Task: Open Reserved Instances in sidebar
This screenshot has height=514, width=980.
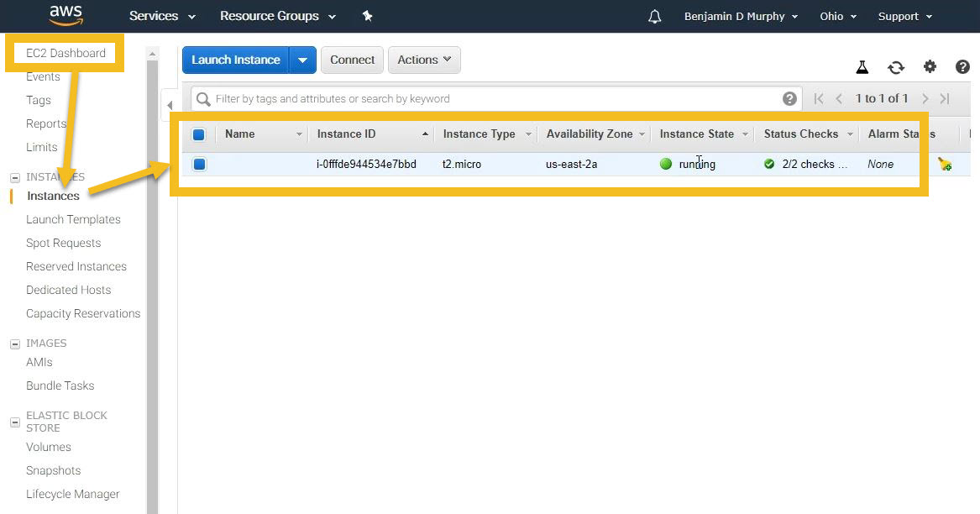Action: tap(76, 266)
